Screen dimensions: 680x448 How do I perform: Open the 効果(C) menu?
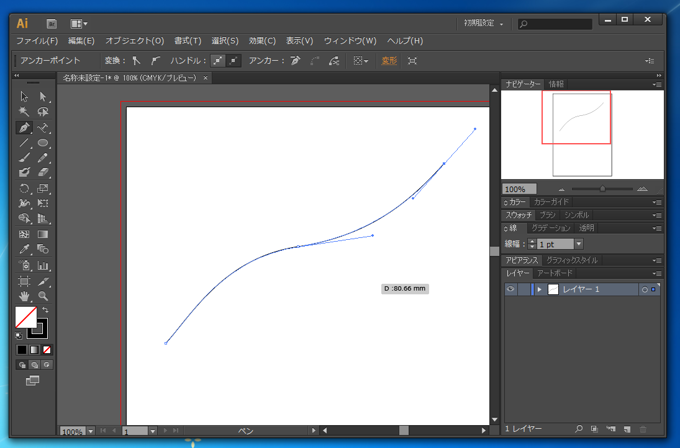[x=262, y=41]
